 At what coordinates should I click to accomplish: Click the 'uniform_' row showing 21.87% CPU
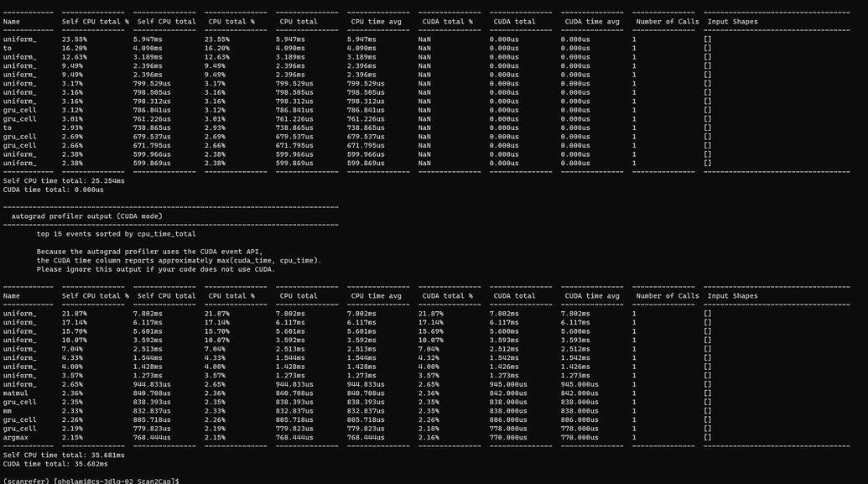[x=20, y=313]
